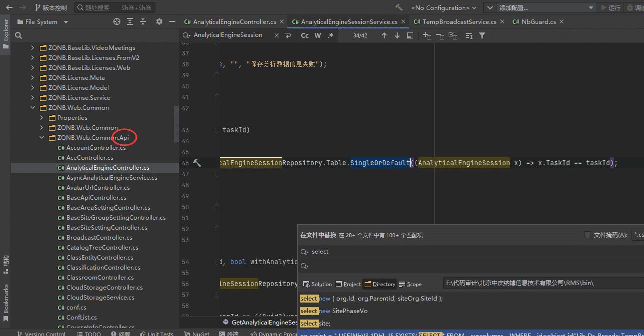Expand ZQNB.BaseLib.VideoMeetings folder
Screen dimensions: 644x336
[x=33, y=48]
